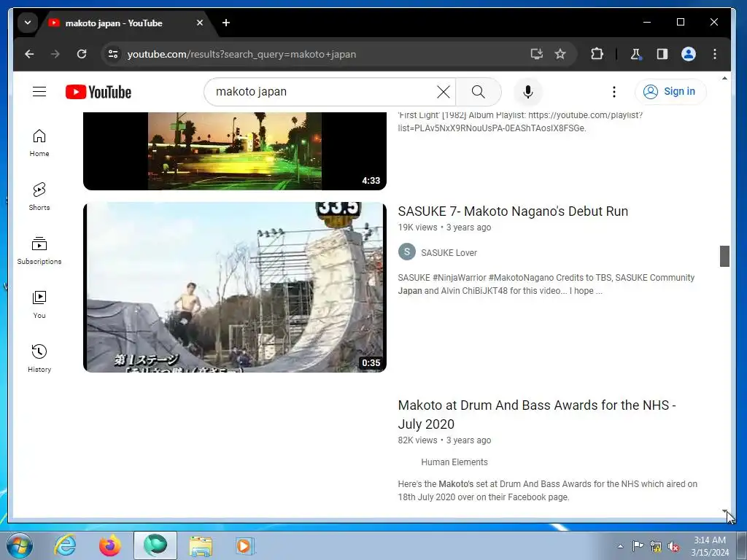This screenshot has width=747, height=560.
Task: Open Action Center flag tray icon
Action: 638,546
